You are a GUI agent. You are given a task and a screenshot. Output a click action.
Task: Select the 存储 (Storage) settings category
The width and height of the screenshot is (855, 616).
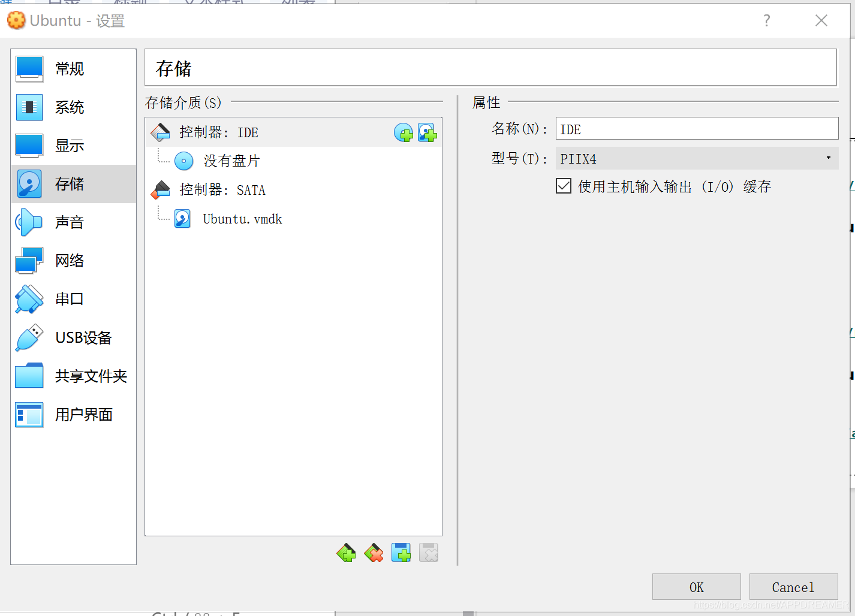(x=73, y=184)
